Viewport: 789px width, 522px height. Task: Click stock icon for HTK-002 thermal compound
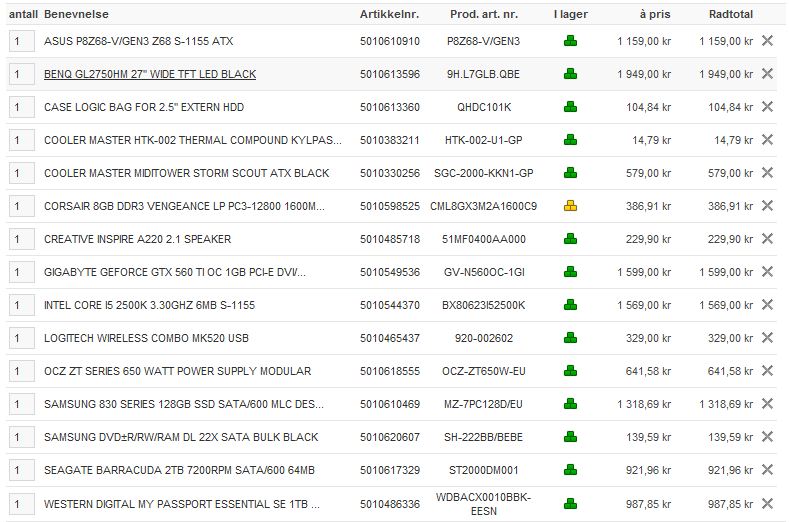[x=570, y=139]
